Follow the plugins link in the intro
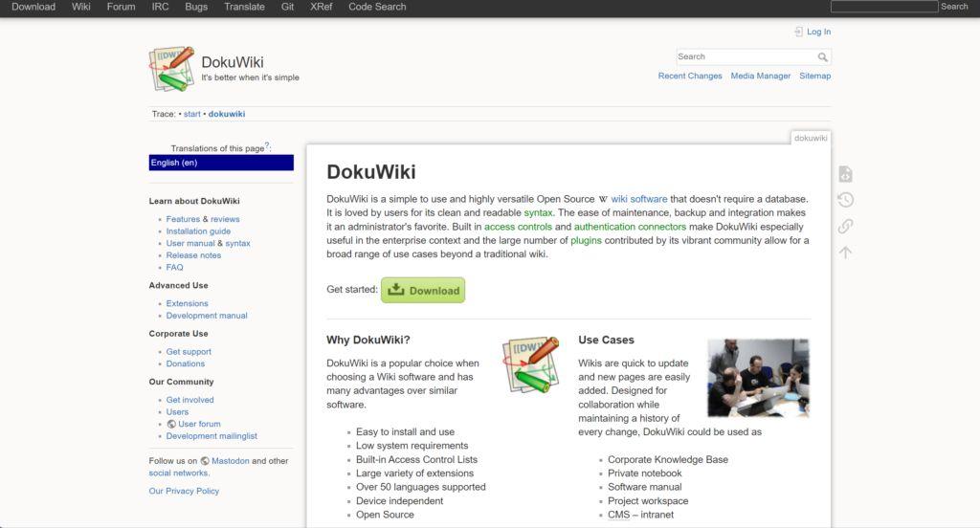Viewport: 980px width, 528px height. pyautogui.click(x=587, y=241)
